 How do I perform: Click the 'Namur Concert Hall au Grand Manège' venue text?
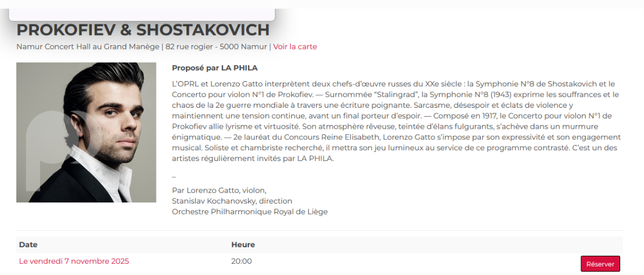click(x=88, y=46)
